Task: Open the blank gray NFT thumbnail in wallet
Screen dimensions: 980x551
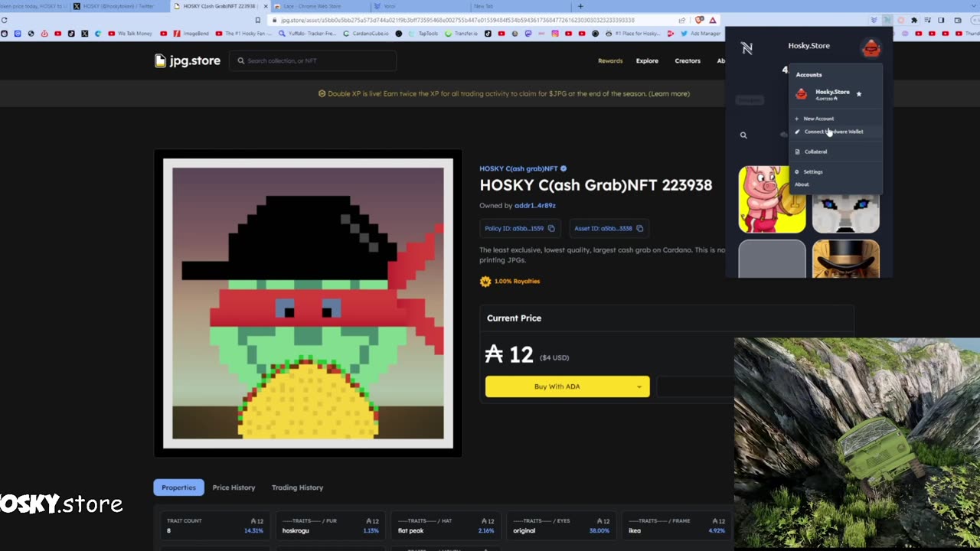Action: [x=772, y=259]
